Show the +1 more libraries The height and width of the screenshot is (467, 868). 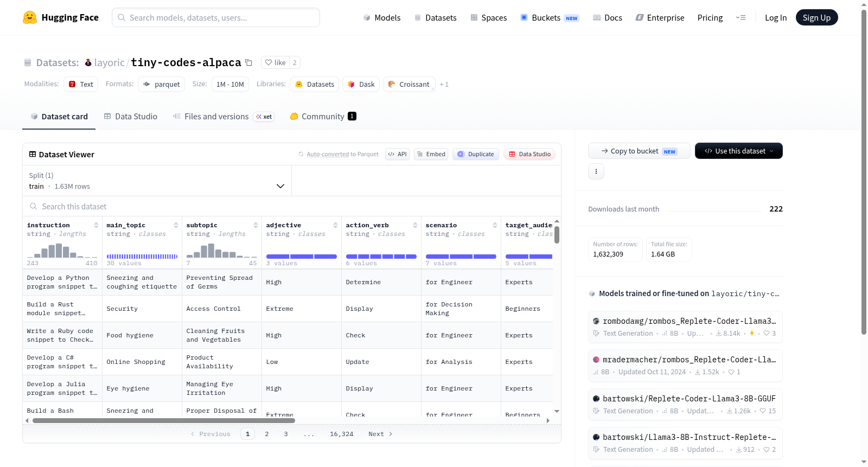[x=444, y=84]
